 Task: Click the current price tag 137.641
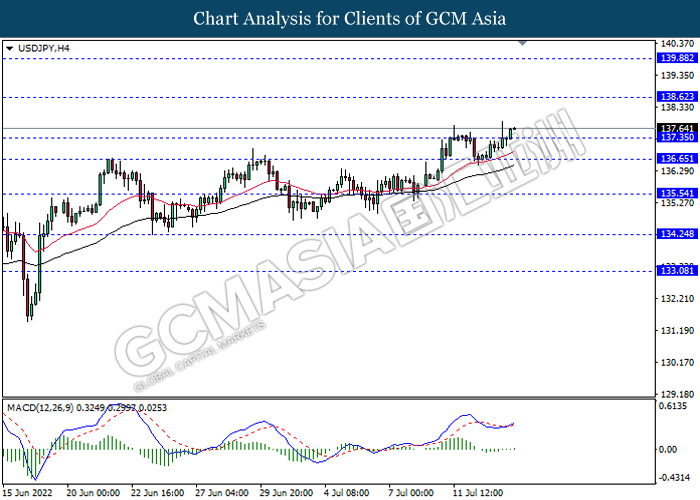pos(677,129)
